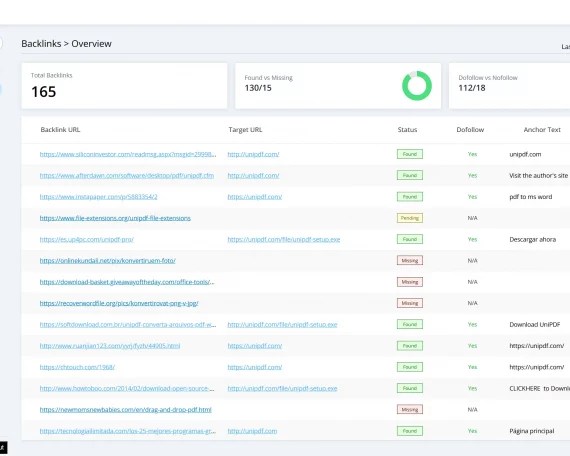
Task: Open unipdf-setup.exe target in up4pc row
Action: click(284, 239)
